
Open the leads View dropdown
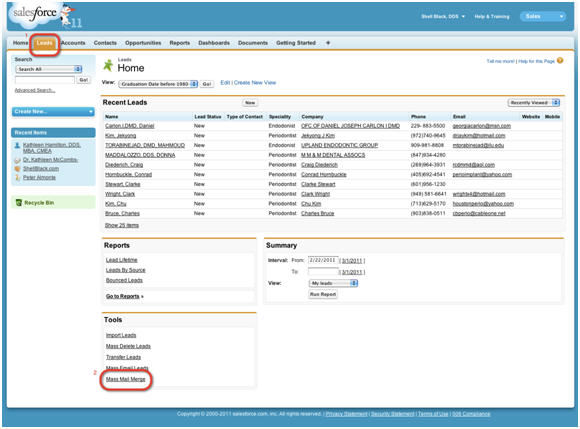pos(158,84)
